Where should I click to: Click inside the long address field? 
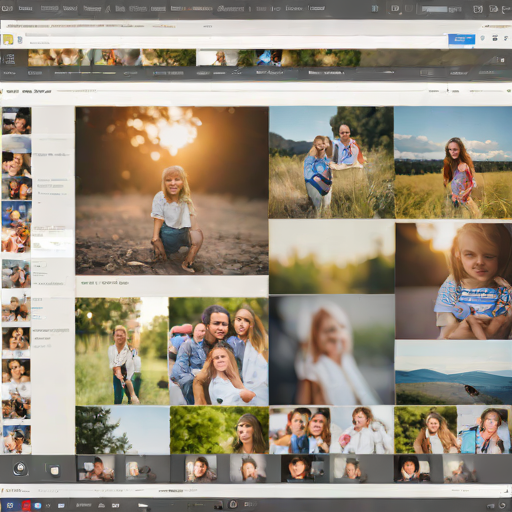[235, 40]
